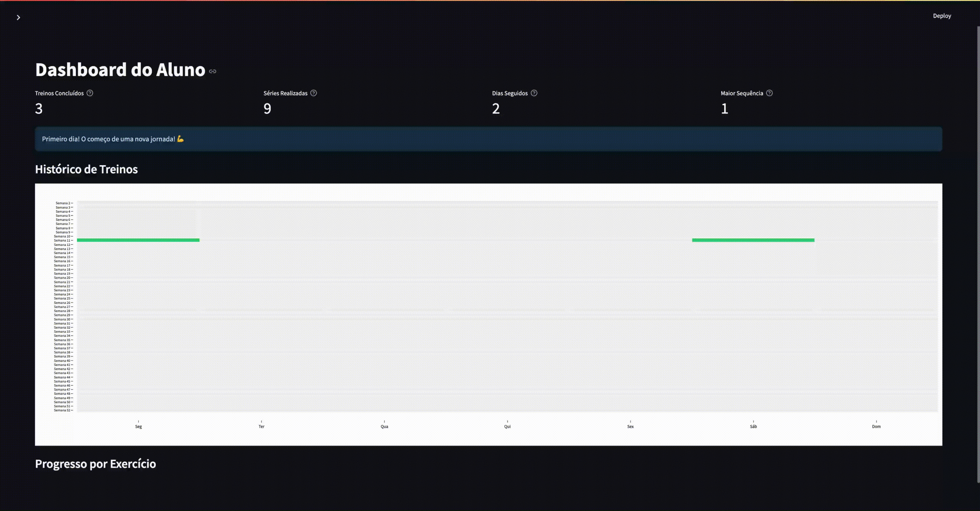
Task: Select the Treinos Concluídos value 3
Action: pyautogui.click(x=39, y=109)
